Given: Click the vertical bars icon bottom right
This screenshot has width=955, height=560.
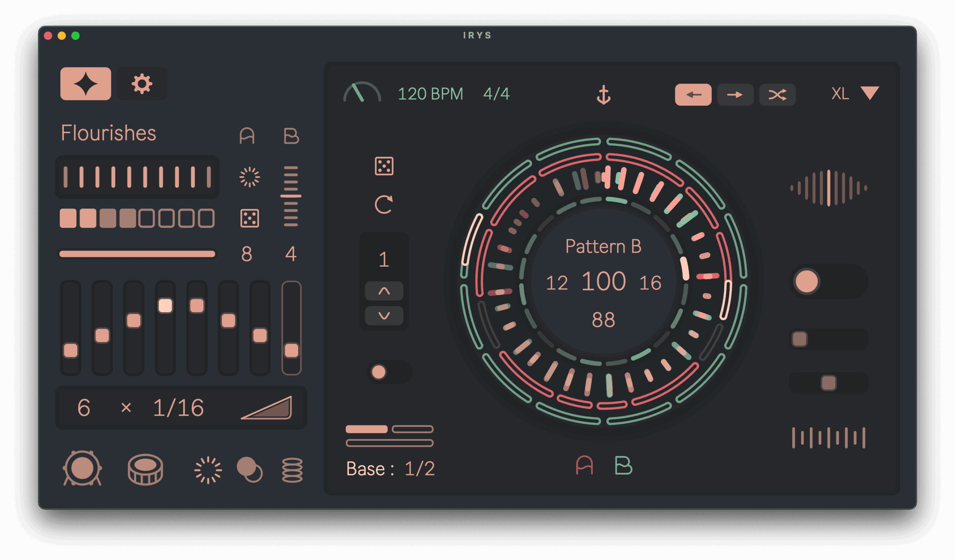Looking at the screenshot, I should tap(829, 438).
